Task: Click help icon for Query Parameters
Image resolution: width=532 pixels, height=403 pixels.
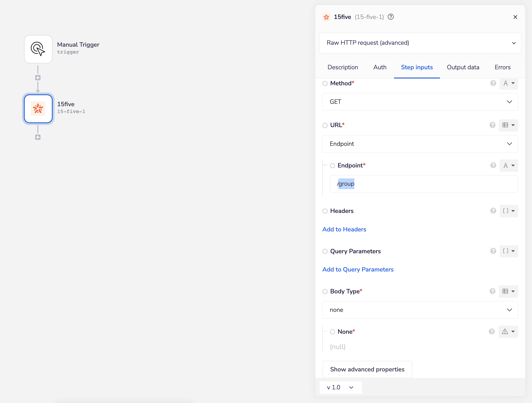Action: (x=493, y=251)
